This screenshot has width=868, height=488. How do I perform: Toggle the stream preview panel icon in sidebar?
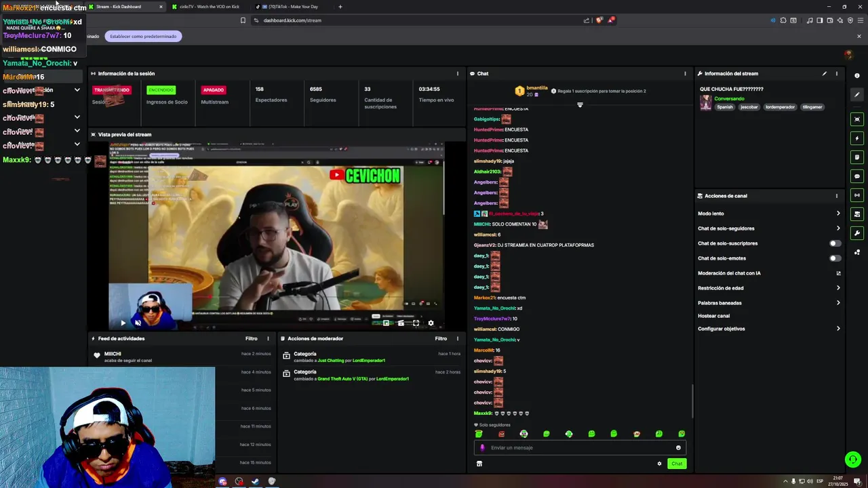(x=857, y=119)
